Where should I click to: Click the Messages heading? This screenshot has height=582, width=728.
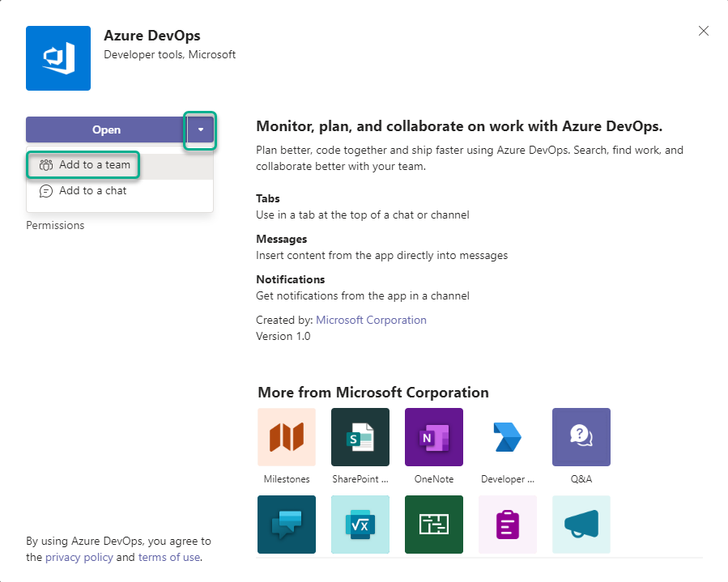(x=281, y=239)
